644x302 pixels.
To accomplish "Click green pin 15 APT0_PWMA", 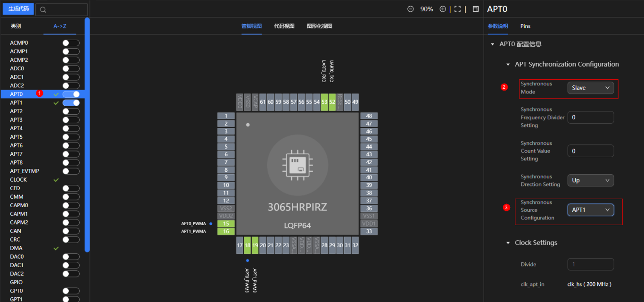I will [x=226, y=224].
